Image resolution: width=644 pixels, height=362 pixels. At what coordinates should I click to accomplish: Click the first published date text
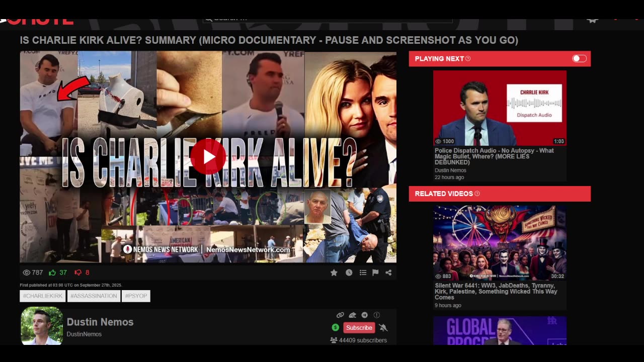pyautogui.click(x=71, y=285)
